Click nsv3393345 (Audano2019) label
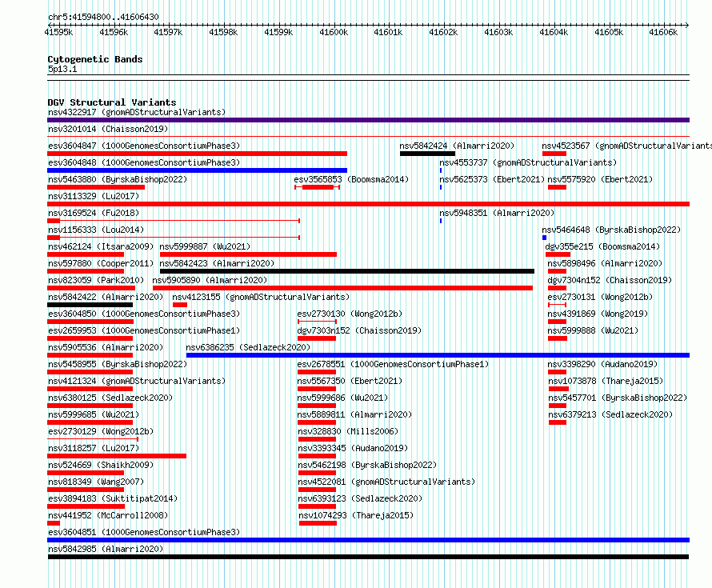Image resolution: width=712 pixels, height=588 pixels. coord(353,448)
